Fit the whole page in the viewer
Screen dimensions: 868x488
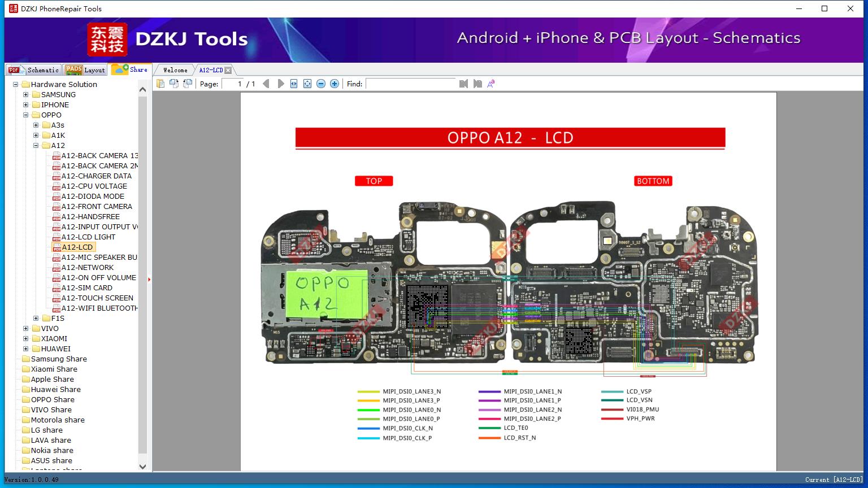click(307, 84)
